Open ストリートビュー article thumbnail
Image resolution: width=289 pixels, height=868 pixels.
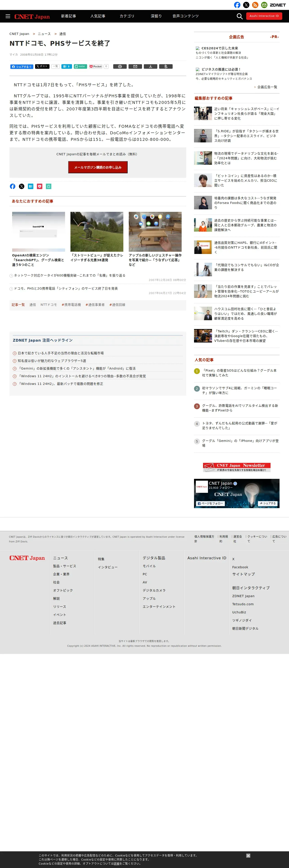click(97, 232)
